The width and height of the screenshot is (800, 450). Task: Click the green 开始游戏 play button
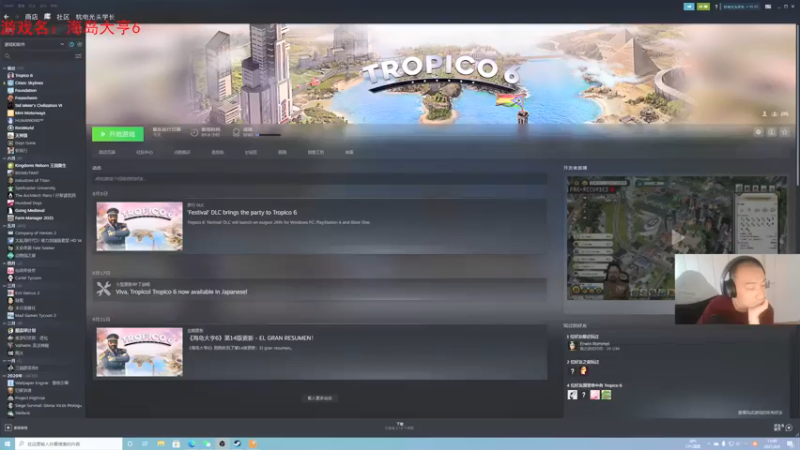(118, 134)
